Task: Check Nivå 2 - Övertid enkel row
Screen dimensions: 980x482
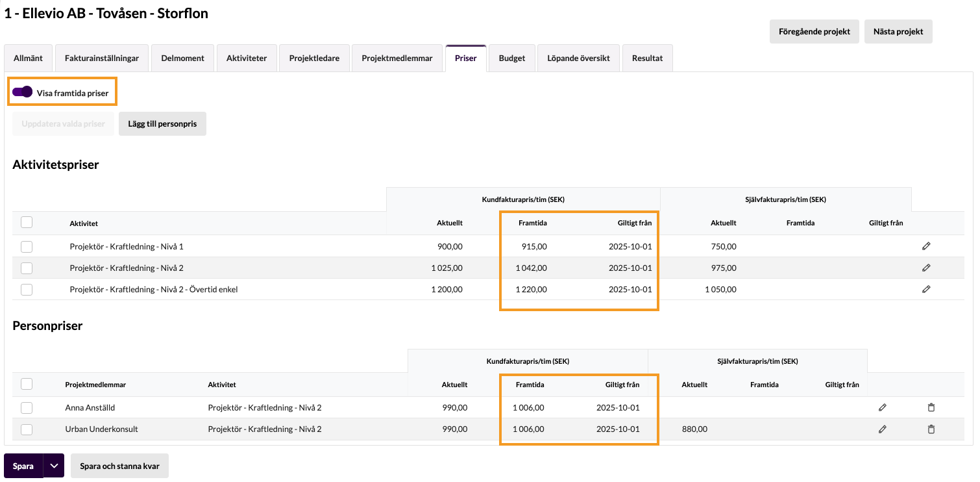Action: click(x=27, y=289)
